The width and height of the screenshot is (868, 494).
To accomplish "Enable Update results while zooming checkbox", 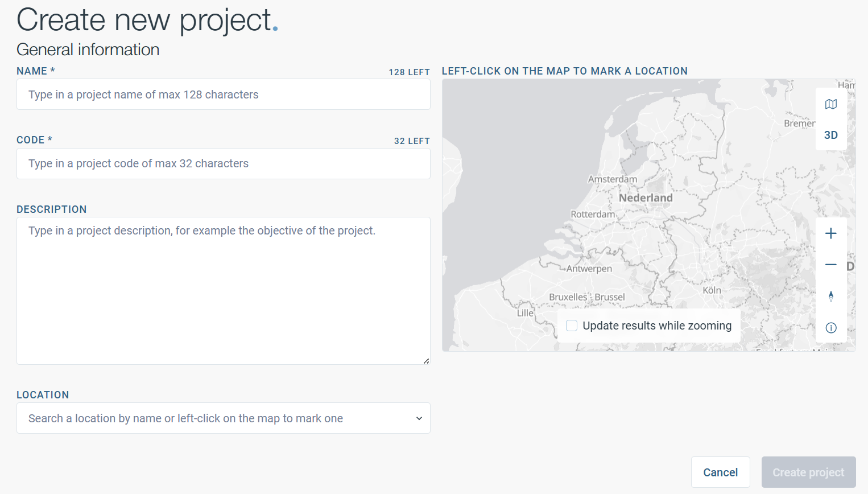I will 572,326.
